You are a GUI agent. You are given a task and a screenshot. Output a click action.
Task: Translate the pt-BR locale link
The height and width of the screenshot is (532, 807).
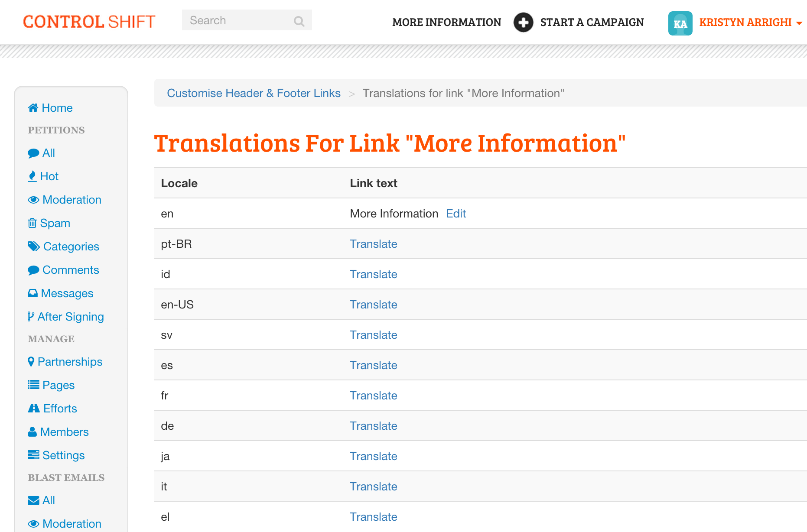click(374, 244)
